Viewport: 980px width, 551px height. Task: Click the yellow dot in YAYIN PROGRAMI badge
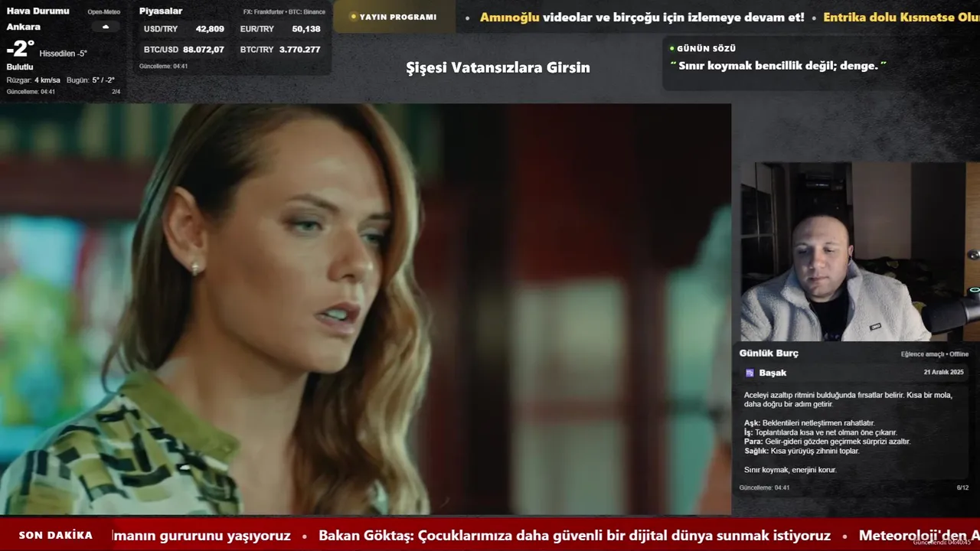coord(353,17)
